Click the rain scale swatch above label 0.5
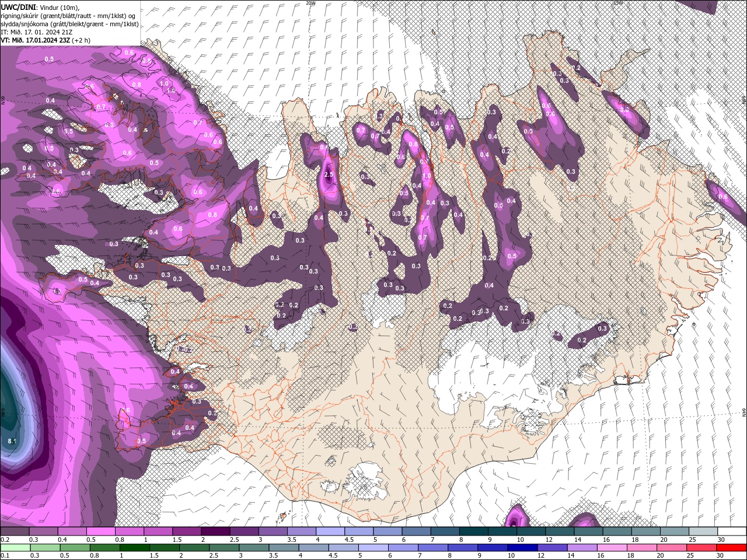This screenshot has width=747, height=560. (x=75, y=548)
